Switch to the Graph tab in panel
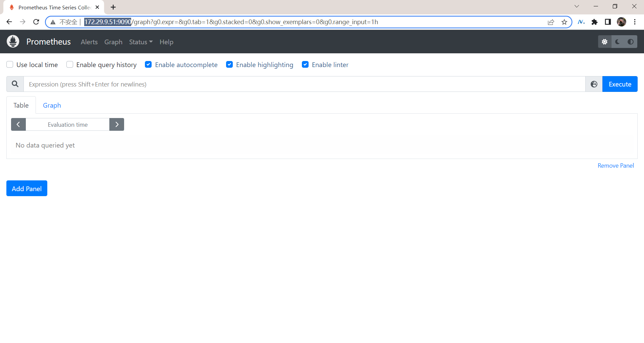Screen dimensions: 644x343 click(52, 105)
